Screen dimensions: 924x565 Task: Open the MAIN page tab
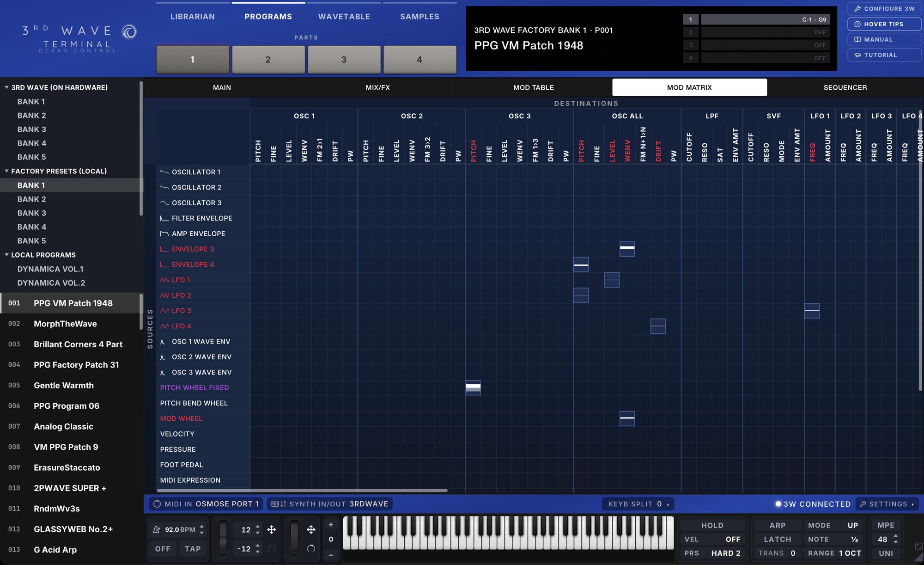(222, 87)
